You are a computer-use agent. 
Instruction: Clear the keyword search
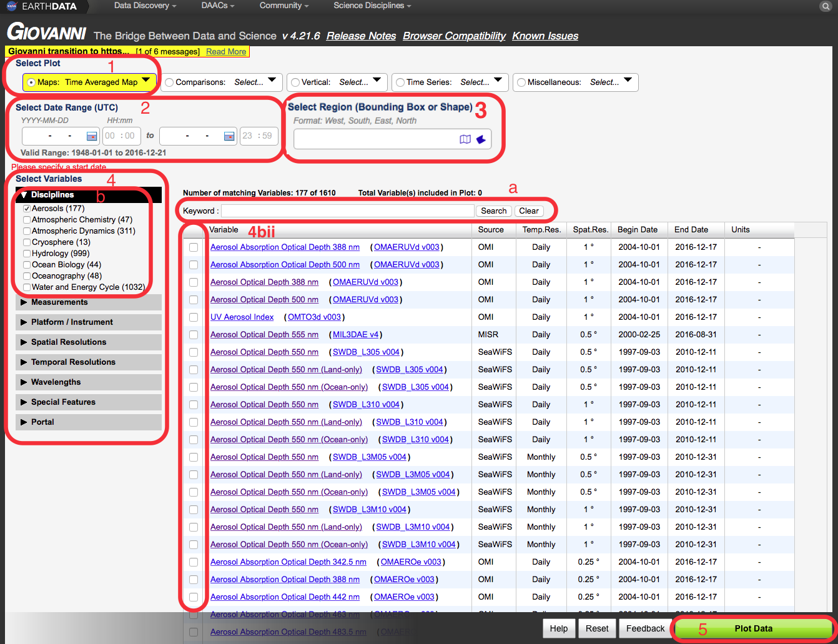click(529, 211)
